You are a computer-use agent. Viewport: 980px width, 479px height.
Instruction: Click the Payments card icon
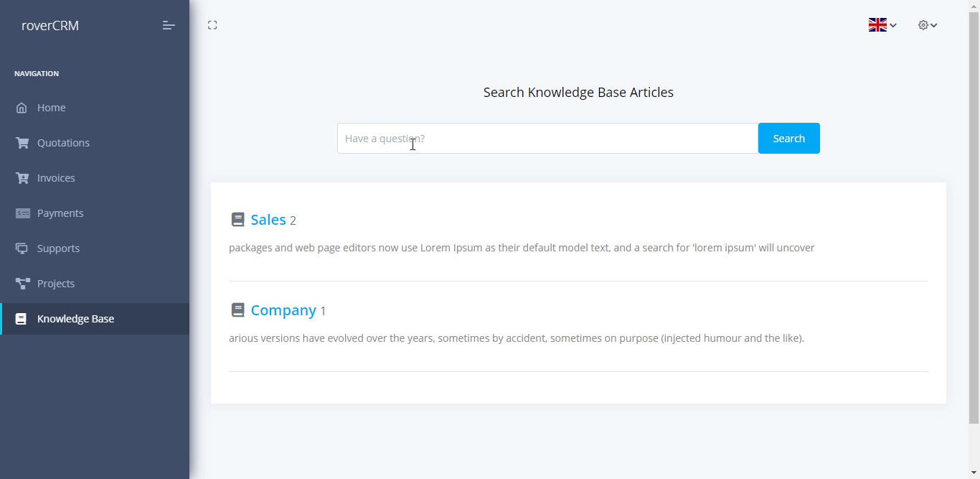(x=22, y=213)
